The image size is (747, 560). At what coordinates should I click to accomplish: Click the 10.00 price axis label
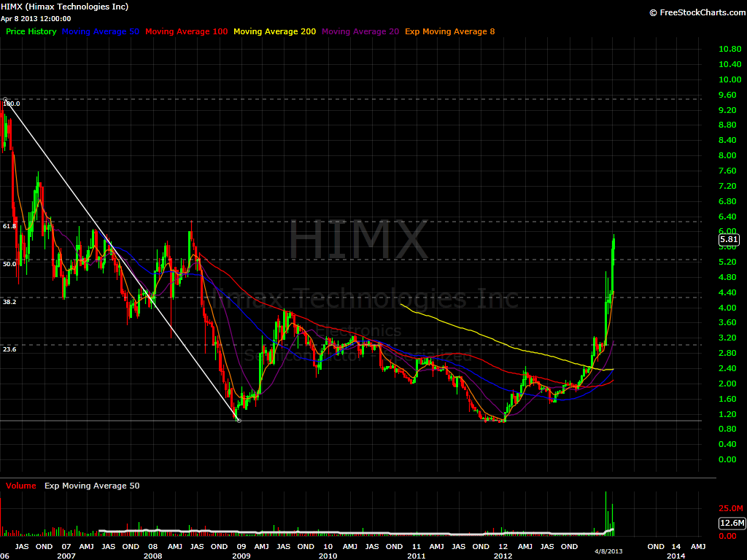tap(729, 79)
